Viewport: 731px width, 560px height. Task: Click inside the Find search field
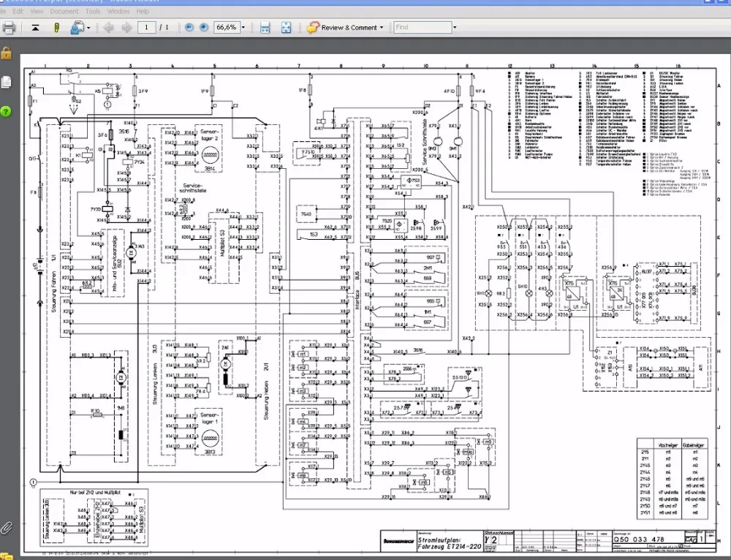tap(422, 27)
